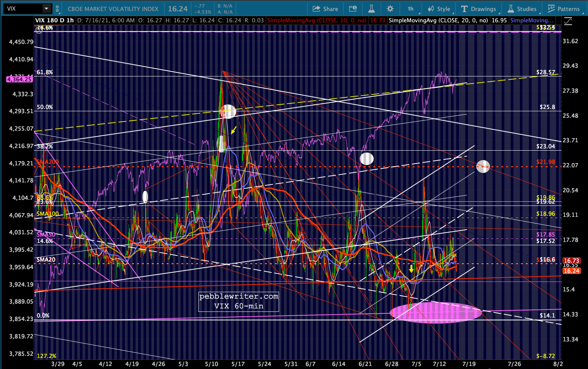This screenshot has height=369, width=588.
Task: Click the VIX 180 D 1h chart title
Action: point(55,20)
